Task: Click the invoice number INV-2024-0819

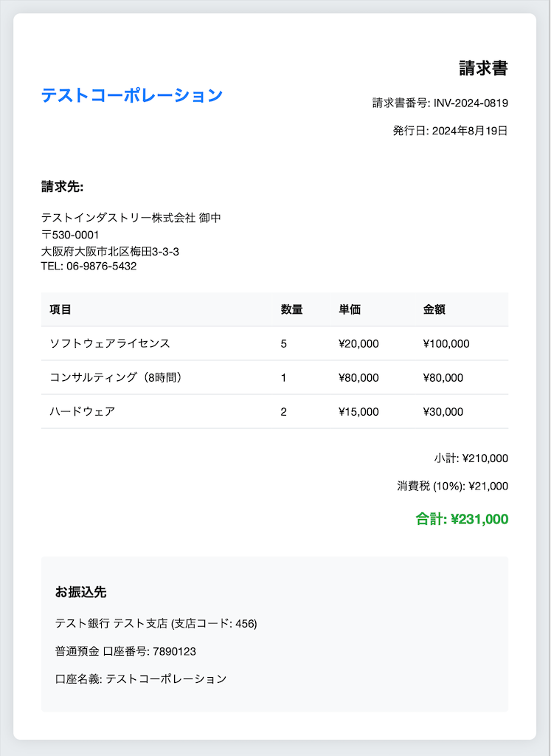Action: [x=471, y=103]
